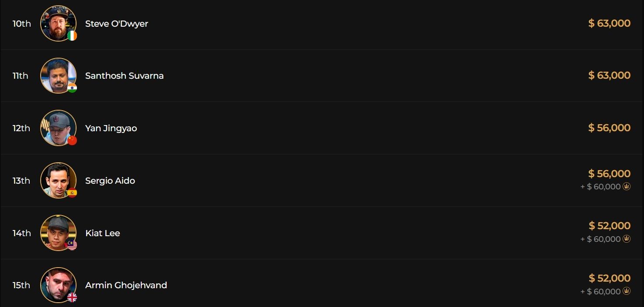Click the Triton coin icon in Kiat Lee's row
644x307 pixels.
[627, 239]
